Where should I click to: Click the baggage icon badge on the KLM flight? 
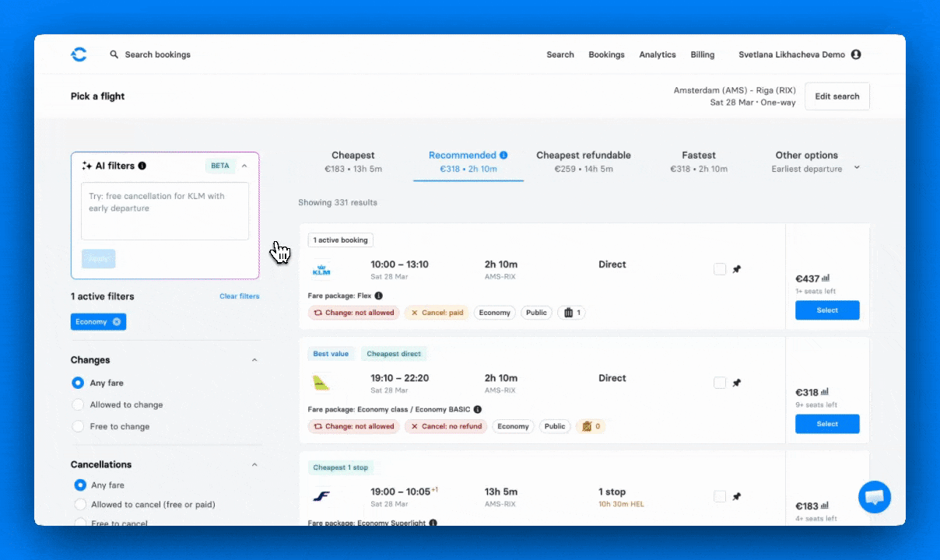click(571, 312)
